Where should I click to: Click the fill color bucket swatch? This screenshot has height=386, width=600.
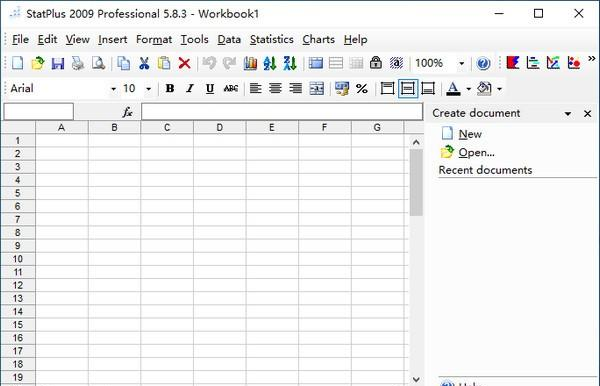pyautogui.click(x=484, y=89)
